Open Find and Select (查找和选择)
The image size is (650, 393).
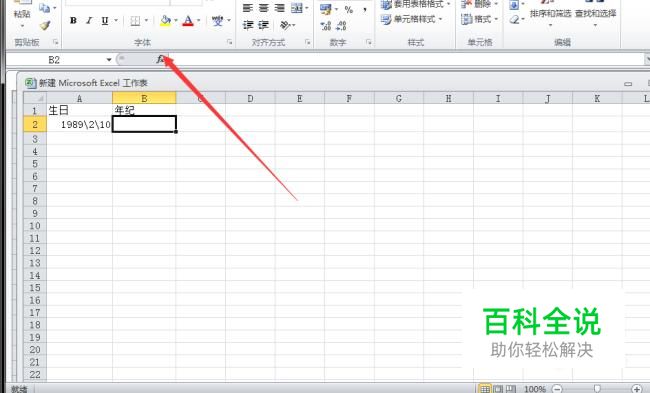[595, 13]
